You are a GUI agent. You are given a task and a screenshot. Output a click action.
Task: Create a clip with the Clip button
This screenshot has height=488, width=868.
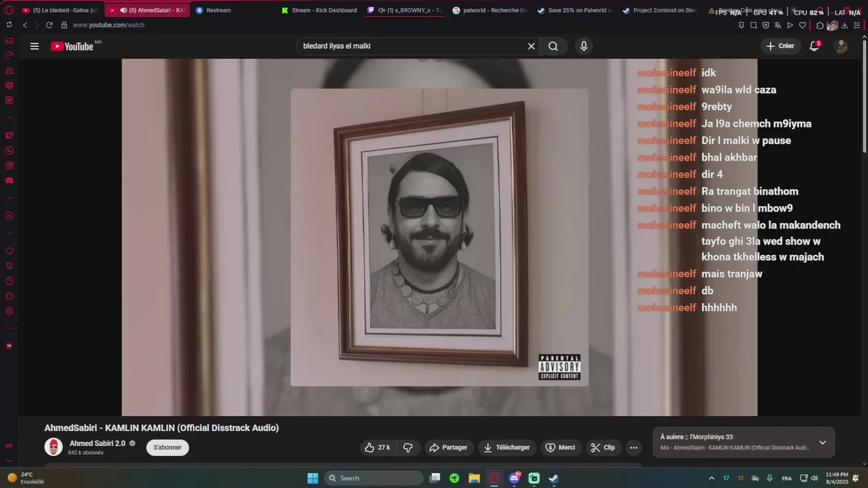pyautogui.click(x=603, y=447)
